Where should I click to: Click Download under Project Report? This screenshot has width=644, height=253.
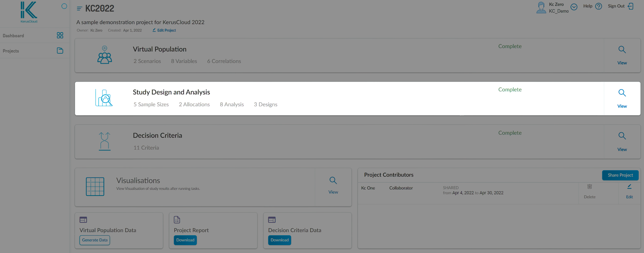coord(185,240)
